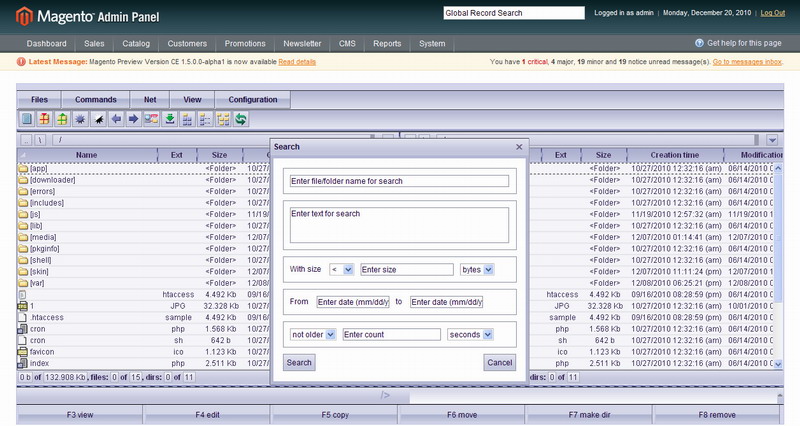Click the right panel scrollbar down arrow

778,364
